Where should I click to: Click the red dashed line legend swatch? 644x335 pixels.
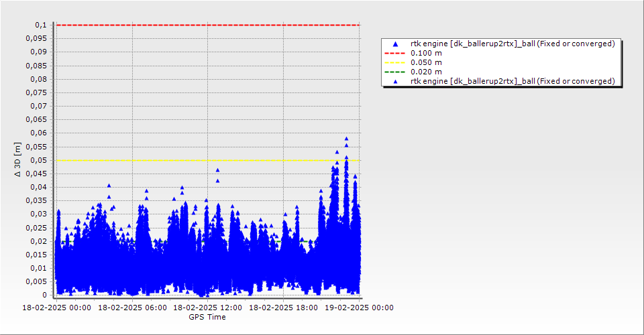(394, 54)
